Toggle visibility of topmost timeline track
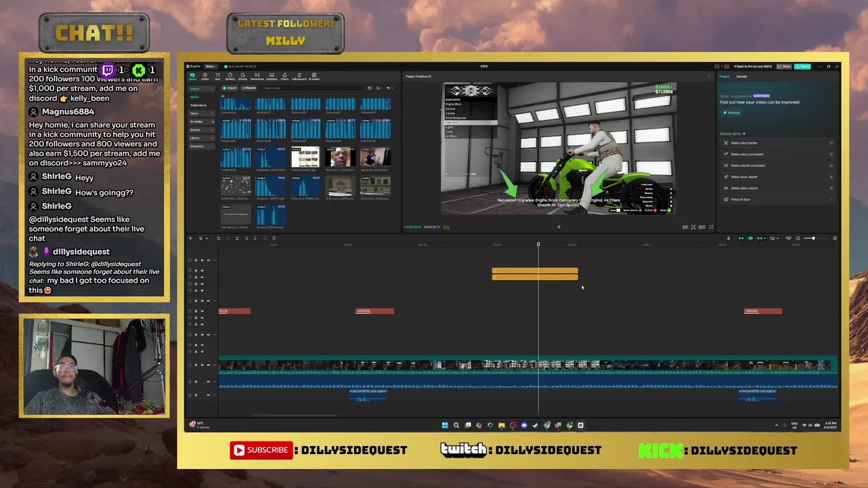 coord(202,260)
